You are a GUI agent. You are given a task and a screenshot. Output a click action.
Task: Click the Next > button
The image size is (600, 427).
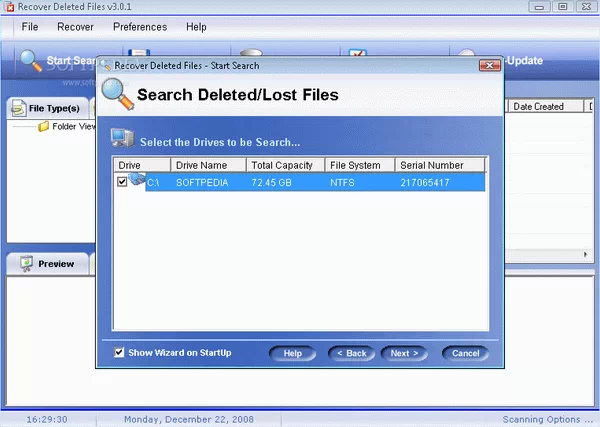click(x=404, y=353)
